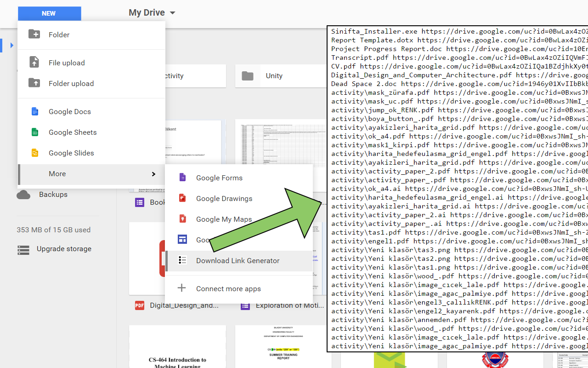Click the Download Link Generator list icon
The height and width of the screenshot is (368, 588).
182,260
